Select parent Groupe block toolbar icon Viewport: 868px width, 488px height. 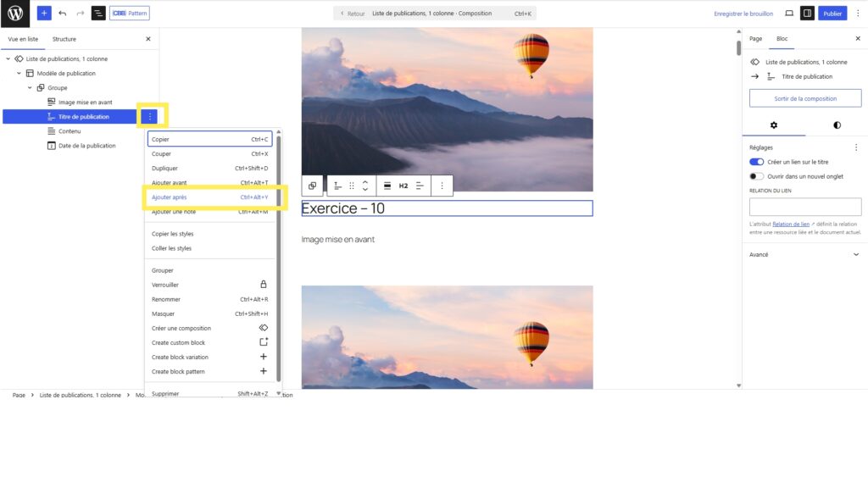pyautogui.click(x=312, y=186)
